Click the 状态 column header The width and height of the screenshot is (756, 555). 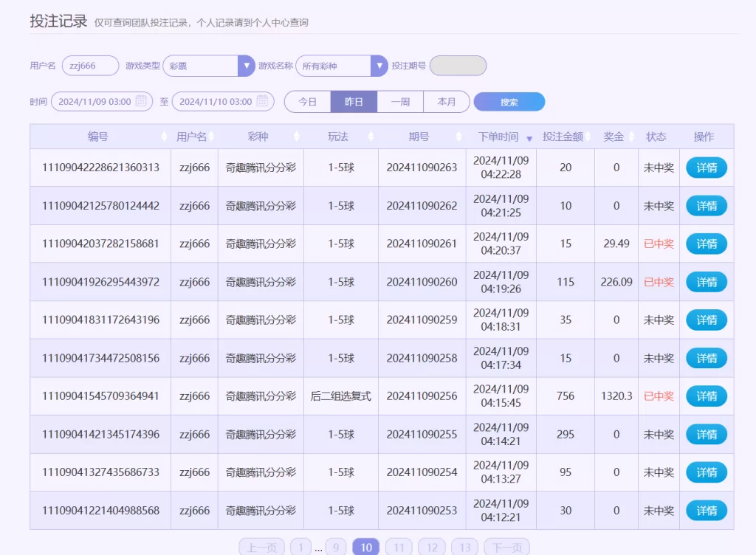[656, 137]
